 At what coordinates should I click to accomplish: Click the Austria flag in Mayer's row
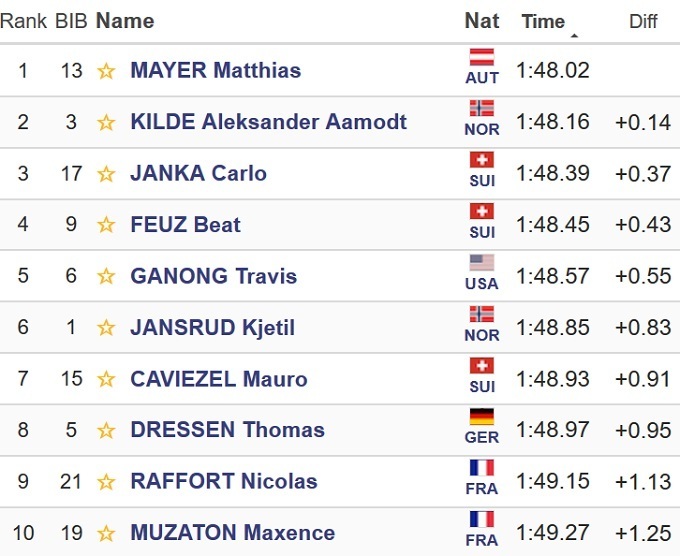coord(481,57)
